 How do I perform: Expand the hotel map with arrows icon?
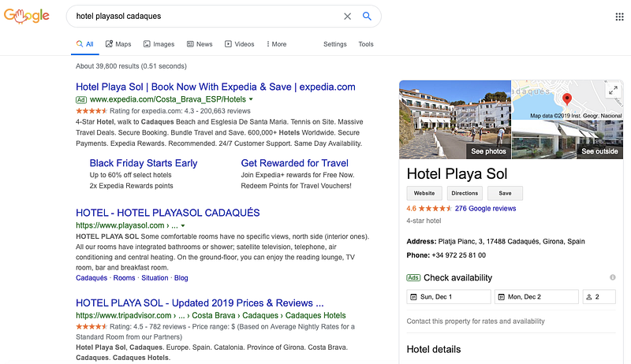(613, 91)
